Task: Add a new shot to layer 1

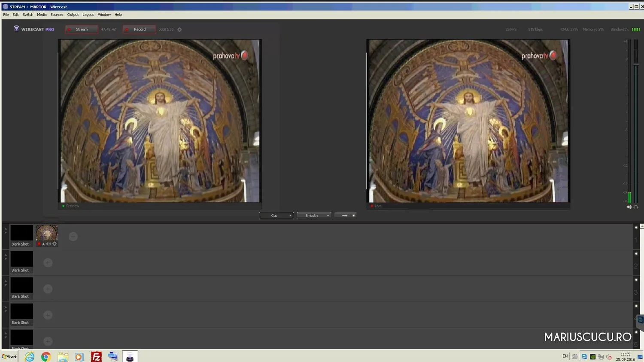Action: click(73, 237)
